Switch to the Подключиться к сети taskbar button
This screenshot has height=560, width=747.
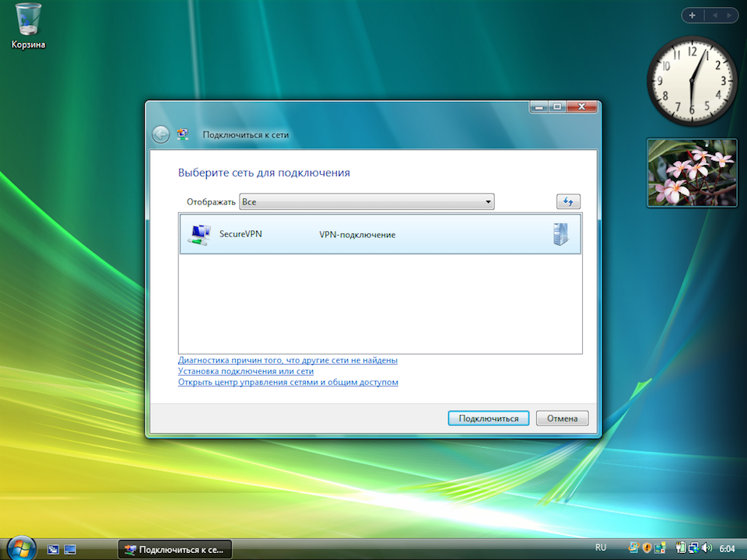[175, 549]
